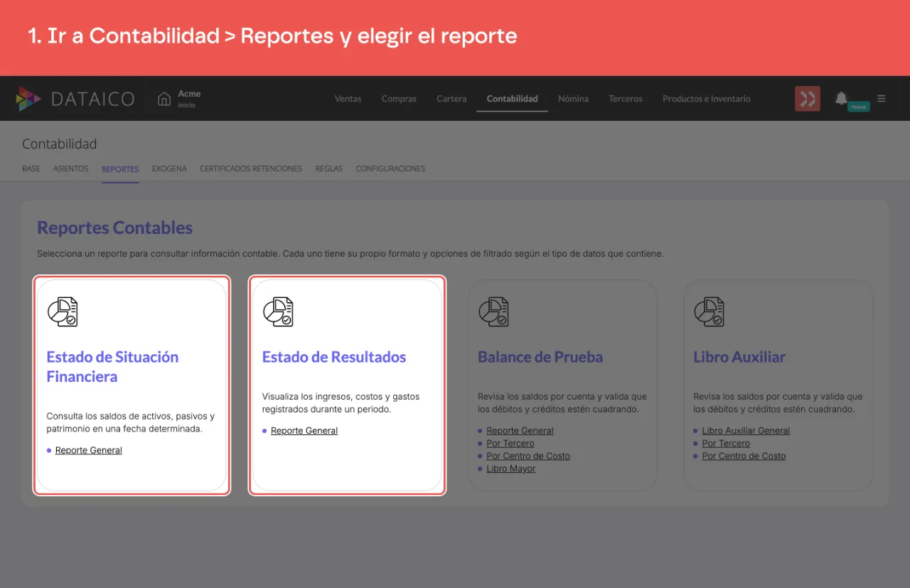Switch to the REGLAS tab

click(329, 169)
